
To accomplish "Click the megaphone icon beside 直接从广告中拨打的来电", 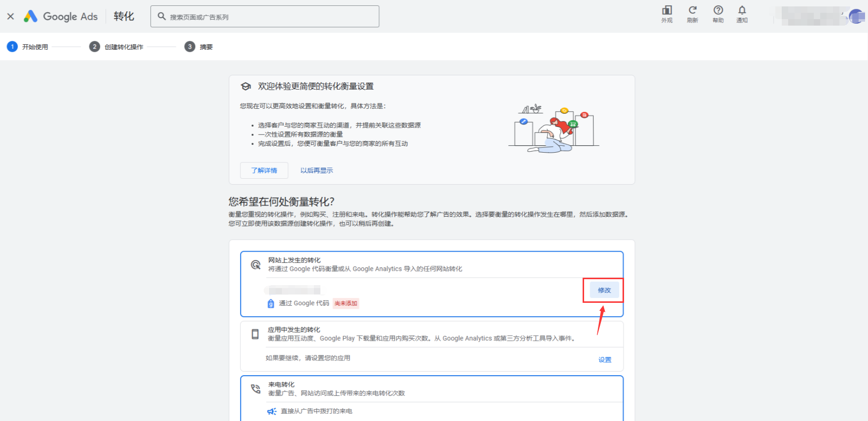I will 272,411.
